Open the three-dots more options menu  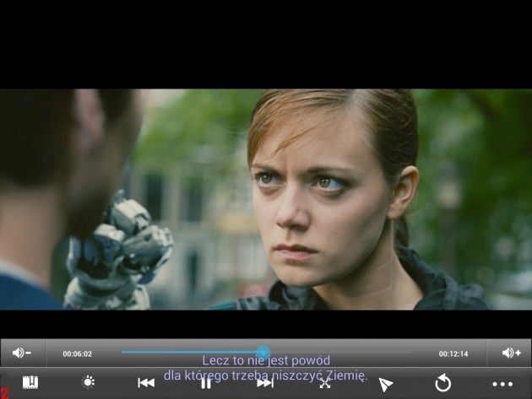[502, 384]
